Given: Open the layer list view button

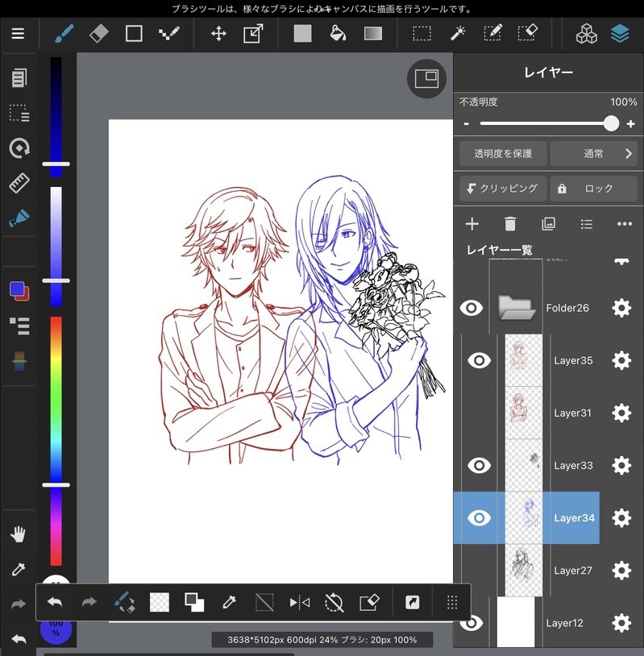Looking at the screenshot, I should click(x=587, y=224).
